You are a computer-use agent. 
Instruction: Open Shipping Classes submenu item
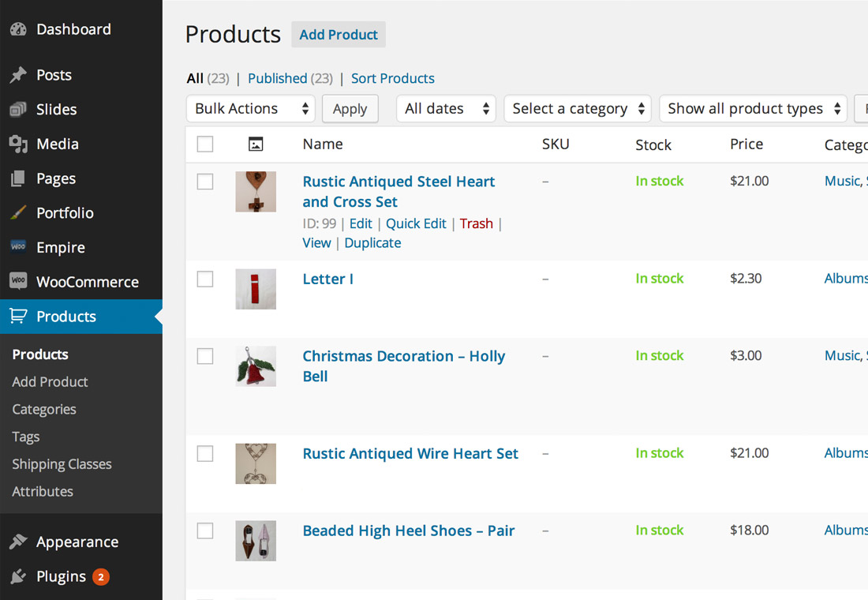[62, 464]
